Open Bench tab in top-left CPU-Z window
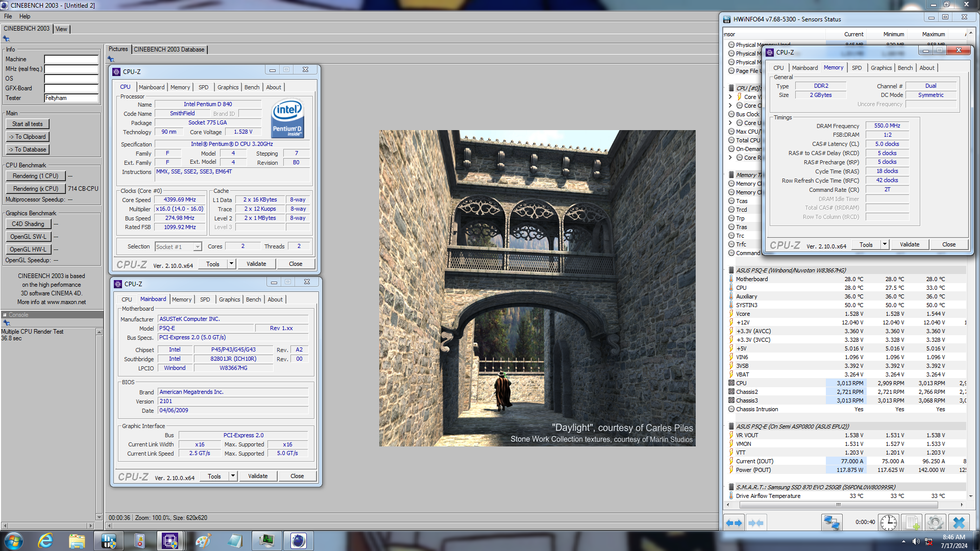The width and height of the screenshot is (980, 551). (252, 87)
